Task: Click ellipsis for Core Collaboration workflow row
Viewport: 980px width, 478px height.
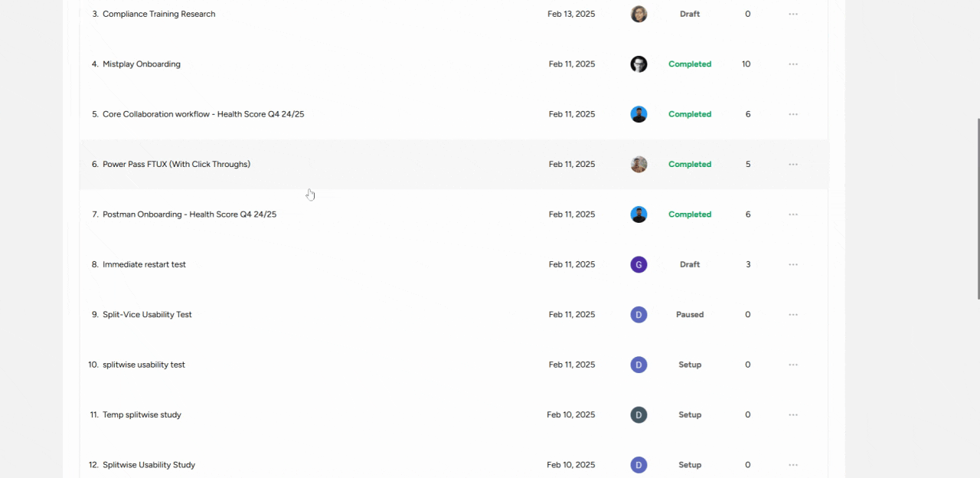Action: coord(793,114)
